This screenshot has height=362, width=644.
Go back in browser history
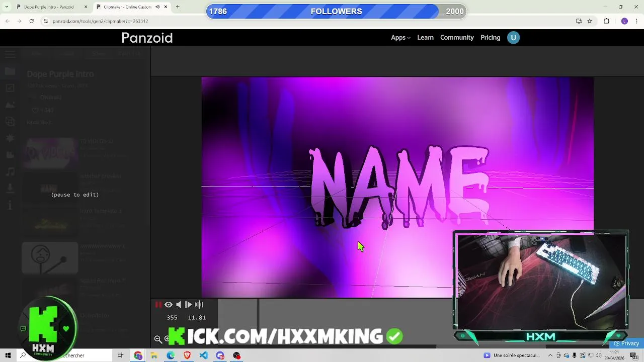[x=7, y=21]
